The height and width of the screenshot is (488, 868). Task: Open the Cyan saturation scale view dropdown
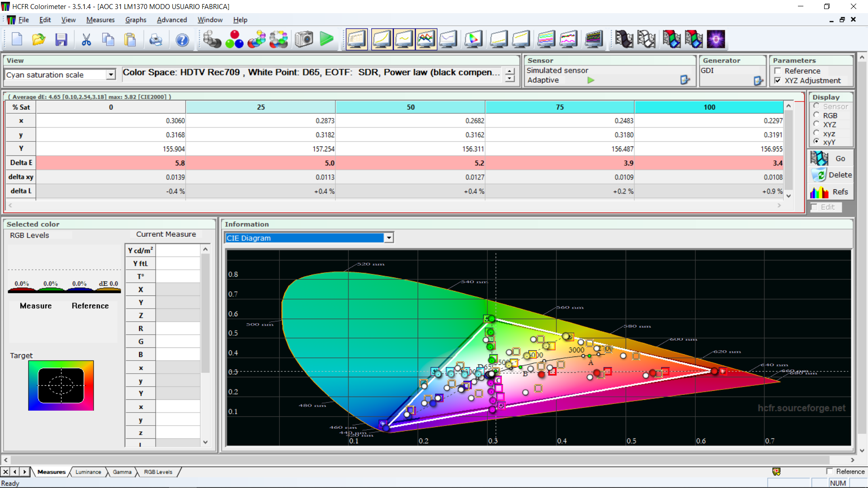(111, 75)
